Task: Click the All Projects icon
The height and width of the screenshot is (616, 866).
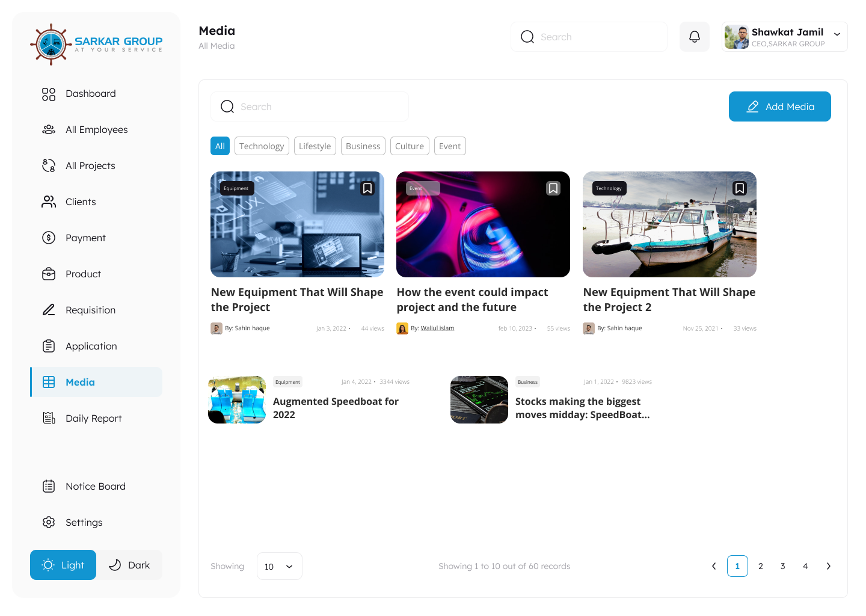Action: tap(49, 166)
